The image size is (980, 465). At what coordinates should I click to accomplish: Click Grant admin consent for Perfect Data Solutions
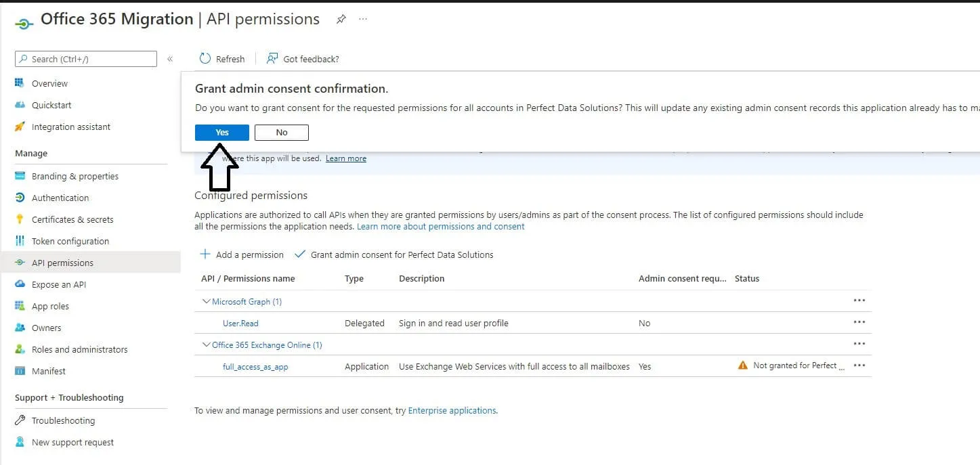click(393, 254)
